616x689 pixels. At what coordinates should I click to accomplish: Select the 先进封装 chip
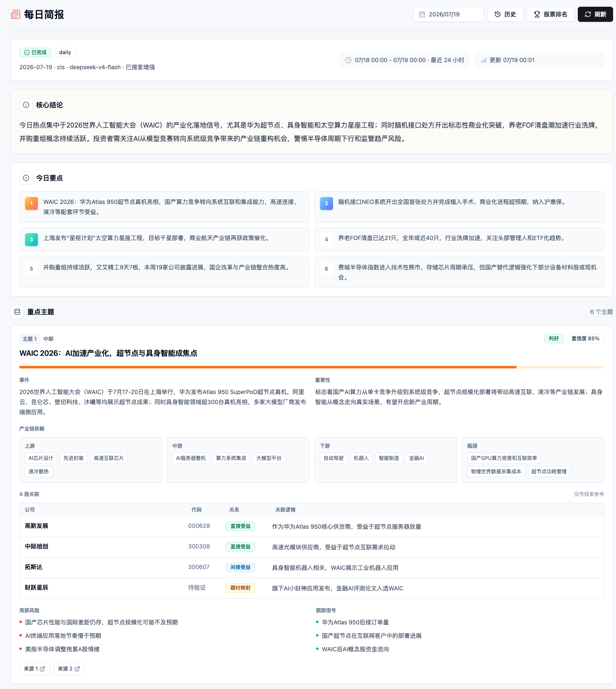(73, 458)
